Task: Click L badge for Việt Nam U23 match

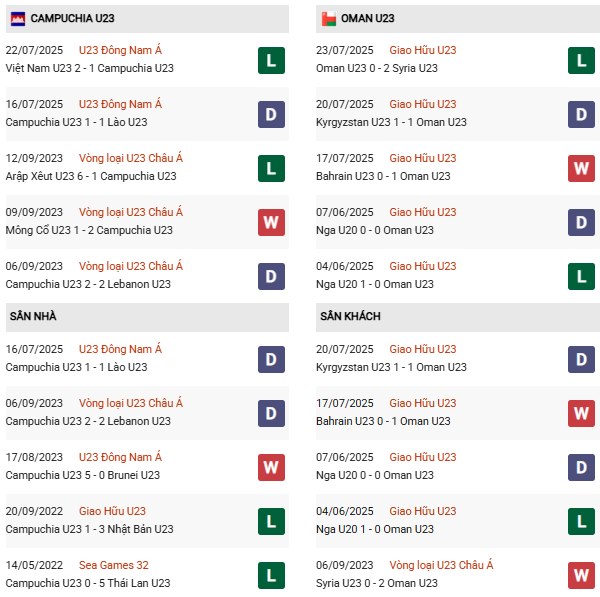Action: [270, 61]
